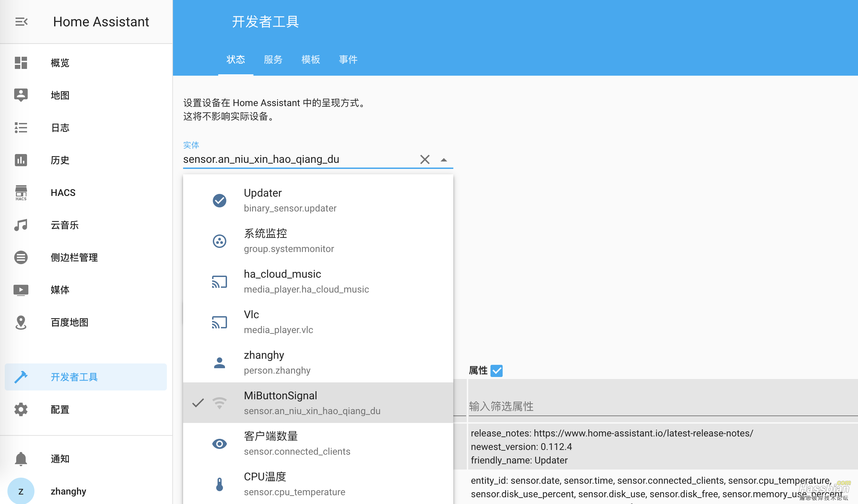Image resolution: width=858 pixels, height=504 pixels.
Task: Clear the entity field with the X
Action: [x=425, y=159]
